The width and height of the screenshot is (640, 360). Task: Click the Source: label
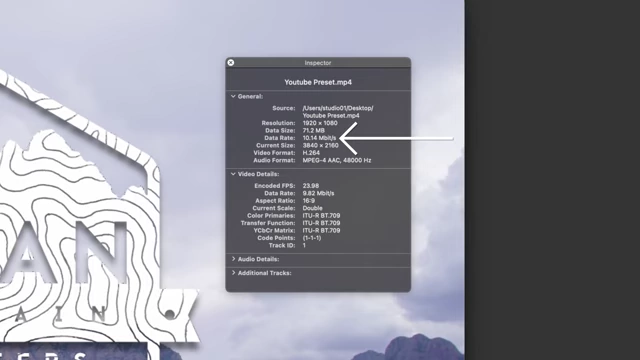coord(284,108)
